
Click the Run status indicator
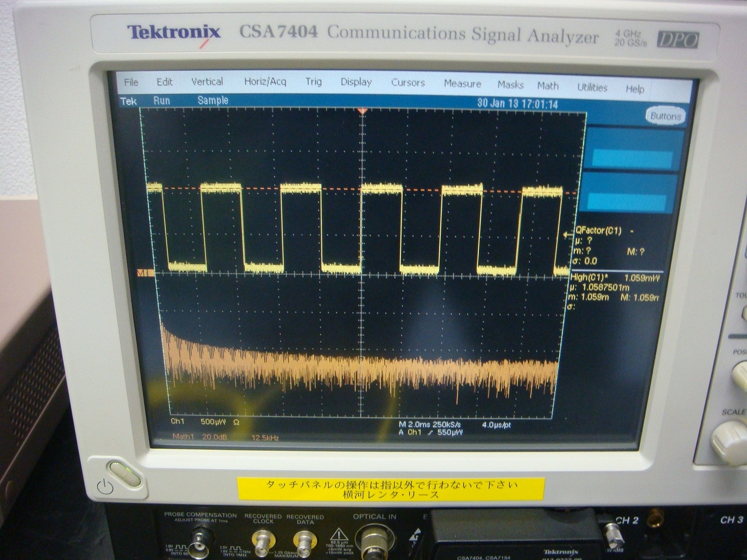(162, 101)
